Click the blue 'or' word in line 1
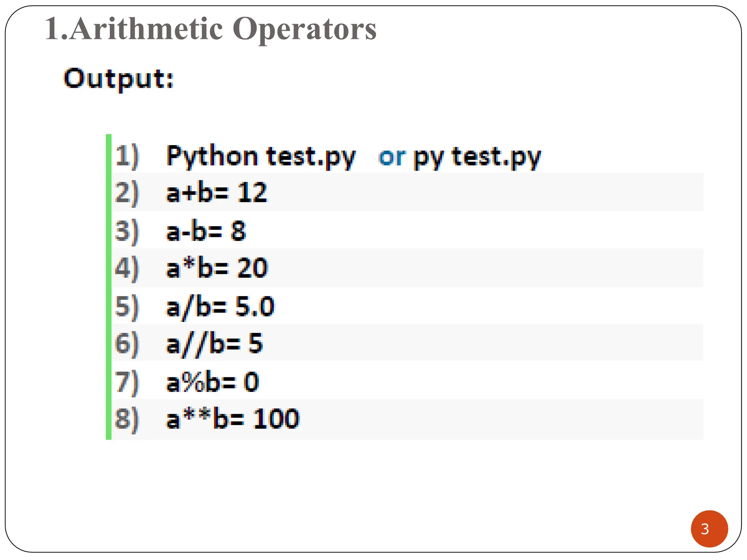The image size is (747, 560). pos(392,157)
